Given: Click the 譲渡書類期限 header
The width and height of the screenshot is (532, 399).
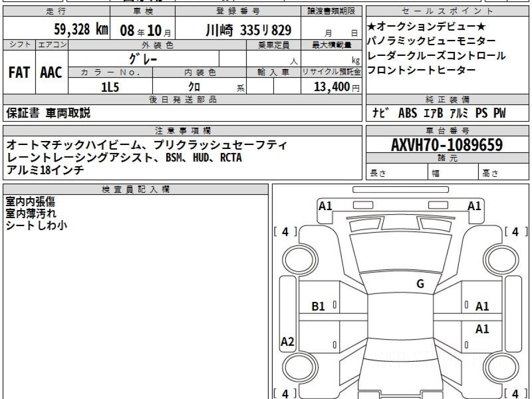Looking at the screenshot, I should [x=332, y=12].
